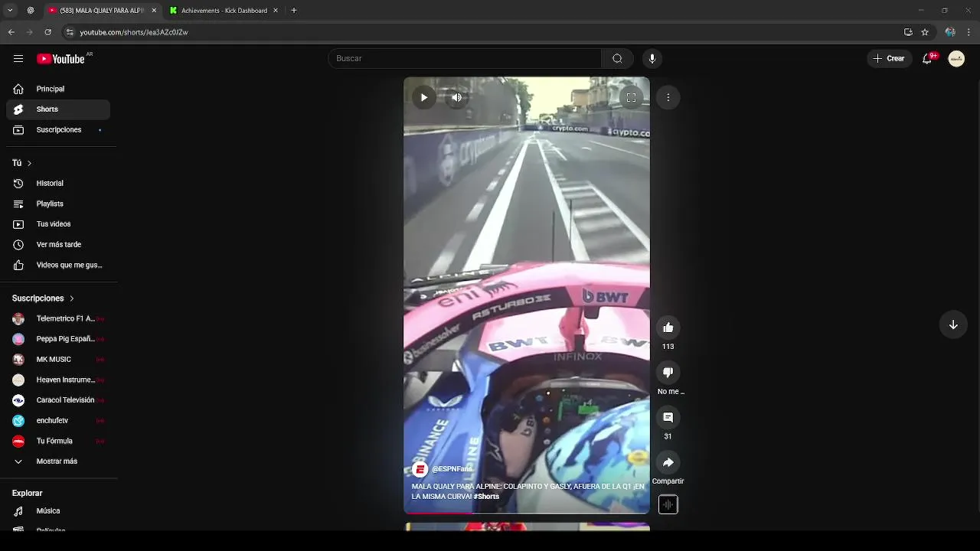Open tab search dropdown arrow
The image size is (980, 551).
tap(10, 11)
